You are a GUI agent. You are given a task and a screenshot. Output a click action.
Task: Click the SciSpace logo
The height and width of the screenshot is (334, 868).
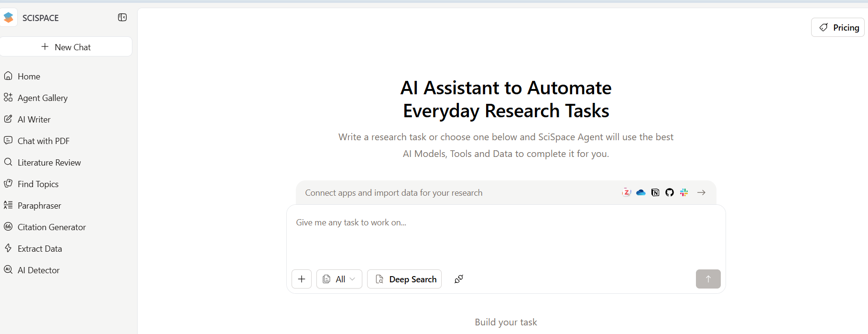pyautogui.click(x=9, y=18)
